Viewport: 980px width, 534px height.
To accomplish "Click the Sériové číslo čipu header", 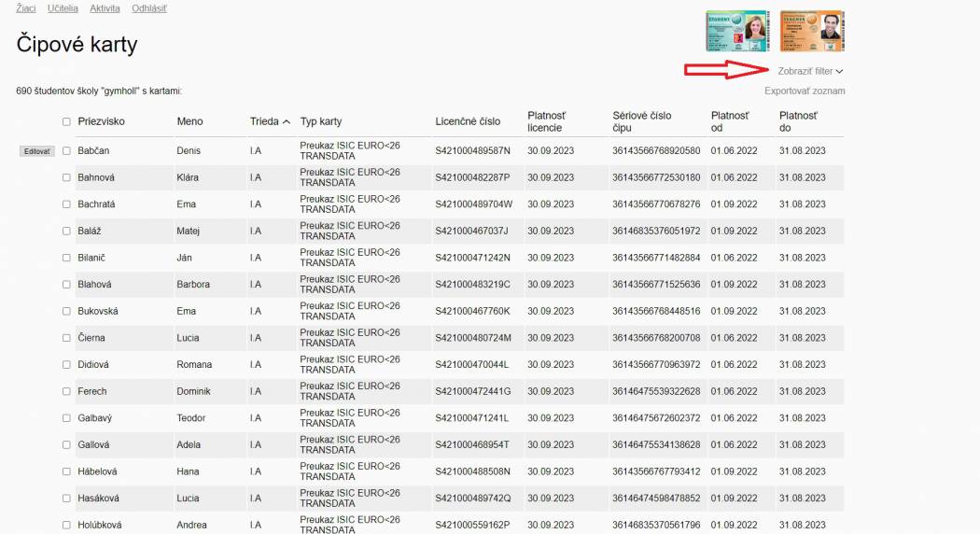I will [x=641, y=121].
